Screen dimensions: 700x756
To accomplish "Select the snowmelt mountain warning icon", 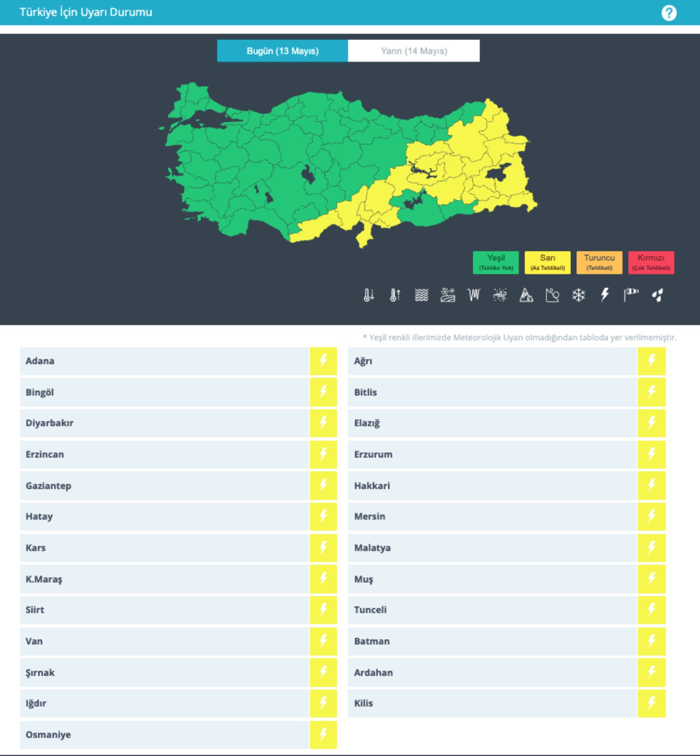I will click(x=526, y=295).
